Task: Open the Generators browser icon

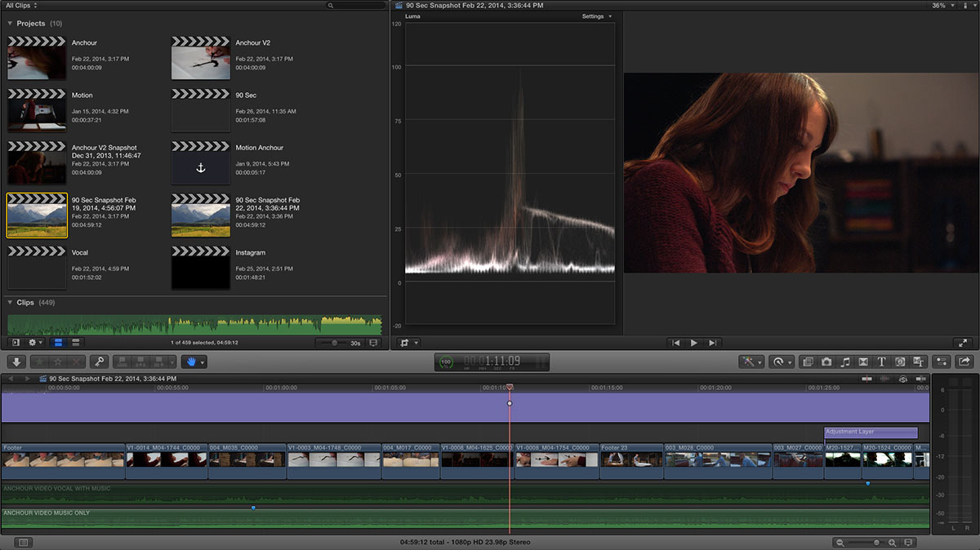Action: pyautogui.click(x=900, y=361)
